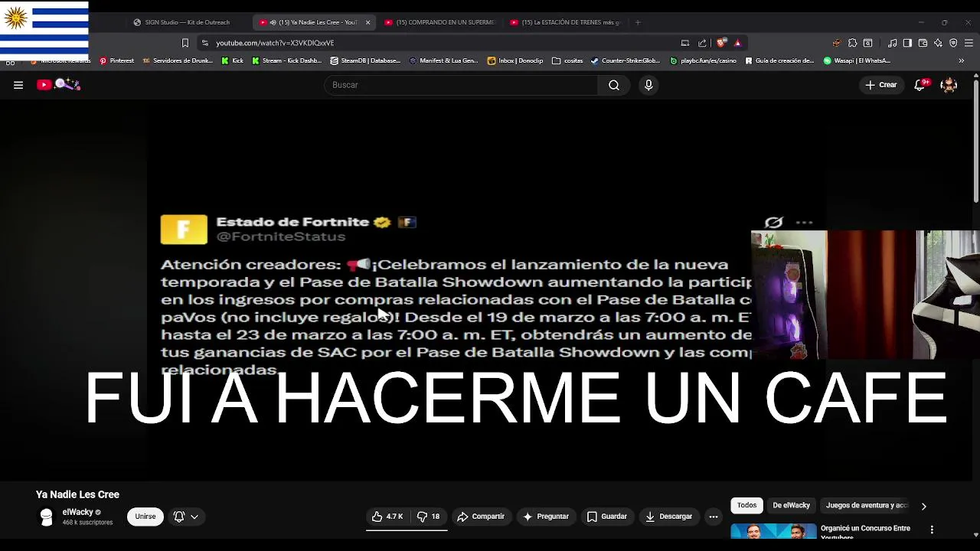Open the elWacky channel name link

pyautogui.click(x=77, y=512)
